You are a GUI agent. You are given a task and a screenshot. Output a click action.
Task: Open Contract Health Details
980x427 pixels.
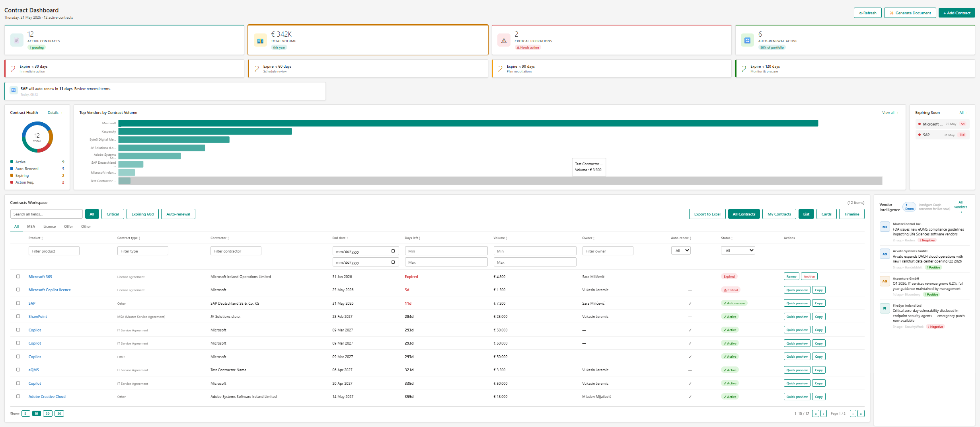click(x=55, y=113)
